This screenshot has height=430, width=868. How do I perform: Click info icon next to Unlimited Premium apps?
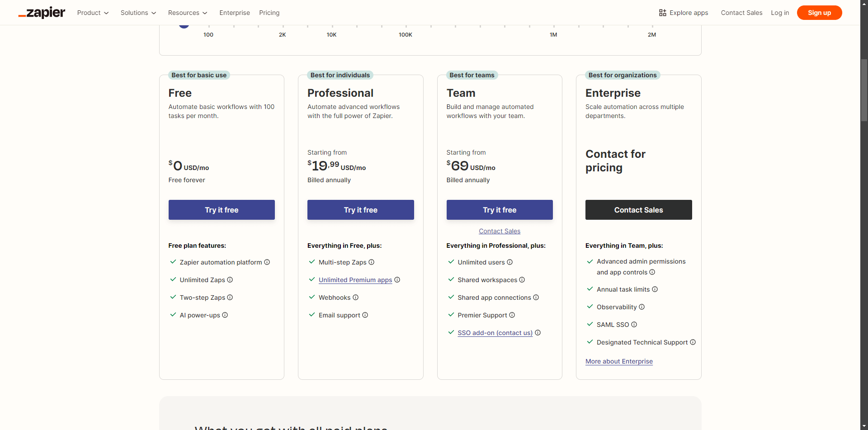click(x=397, y=280)
